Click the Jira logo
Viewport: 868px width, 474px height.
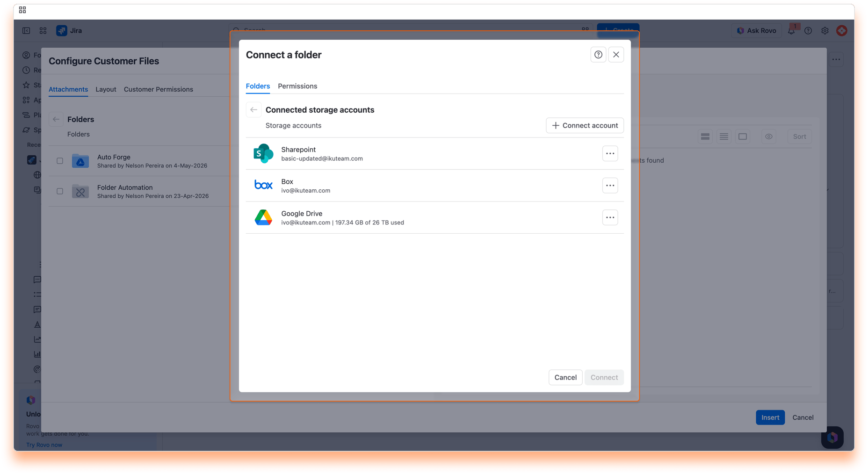(69, 31)
